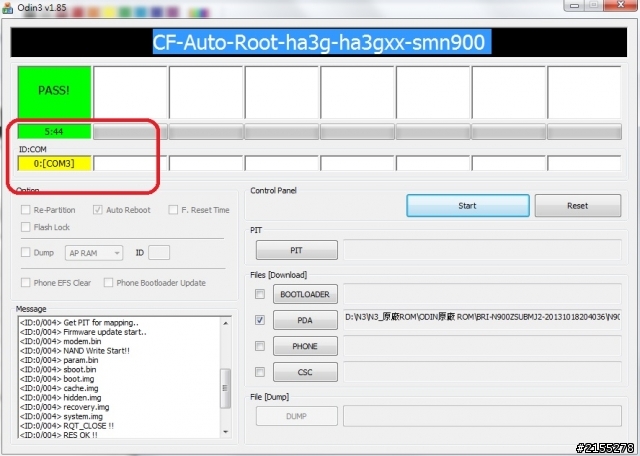640x456 pixels.
Task: Select the 'Get PIT for mapping..' log line
Action: click(79, 323)
